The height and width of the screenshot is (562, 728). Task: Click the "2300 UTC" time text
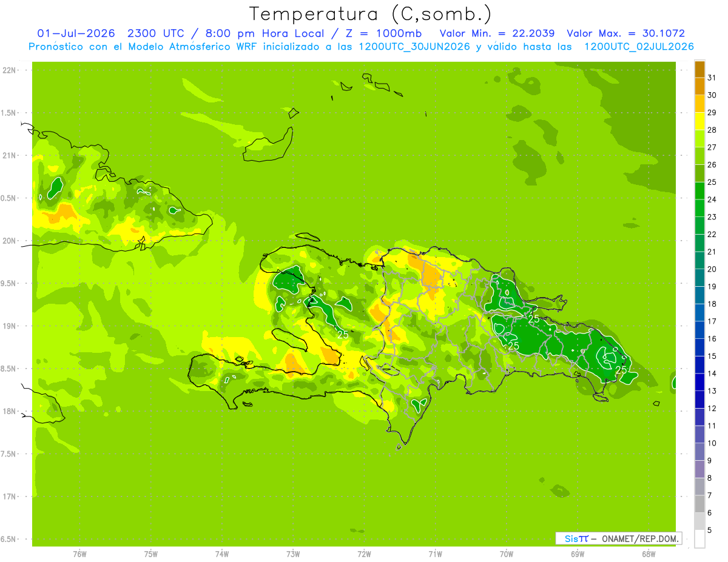click(156, 33)
